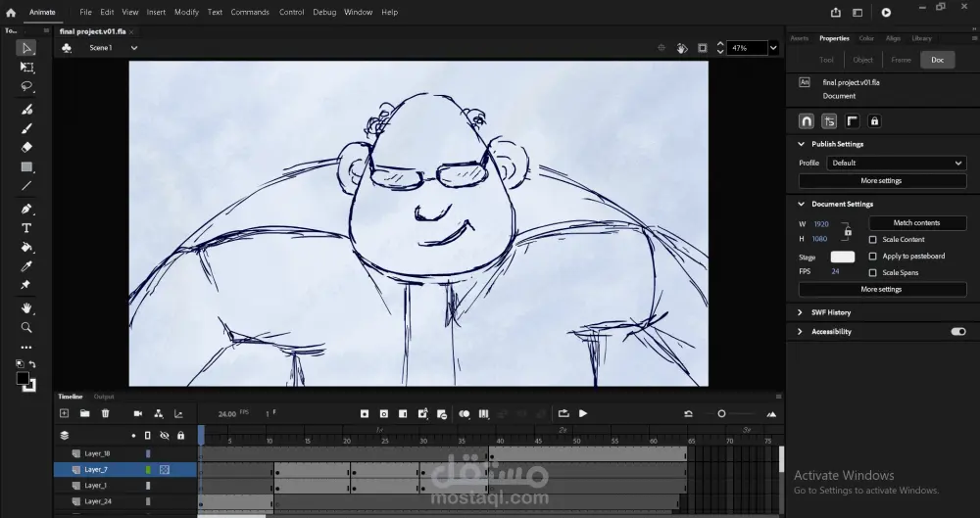Collapse the Document Settings section
The width and height of the screenshot is (980, 518).
802,205
